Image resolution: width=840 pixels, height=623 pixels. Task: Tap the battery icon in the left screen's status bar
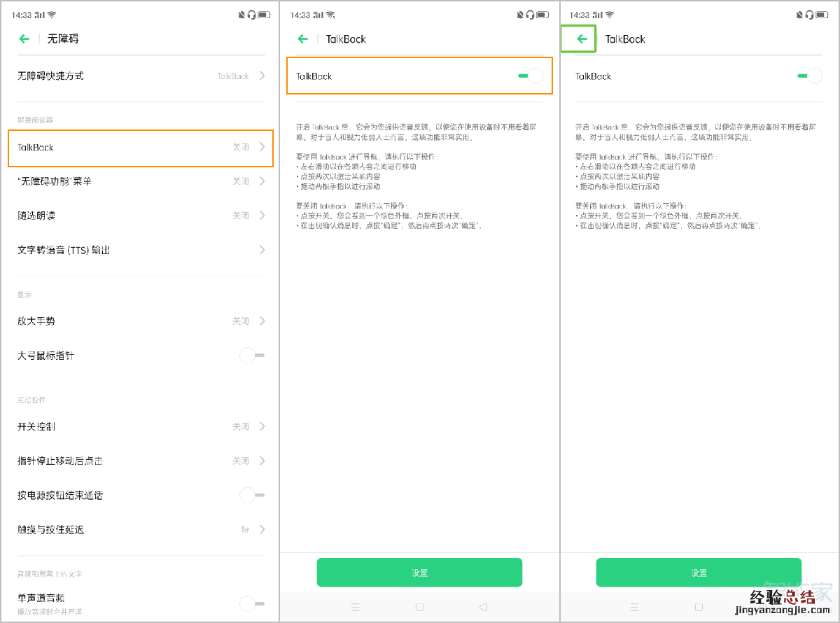point(264,15)
